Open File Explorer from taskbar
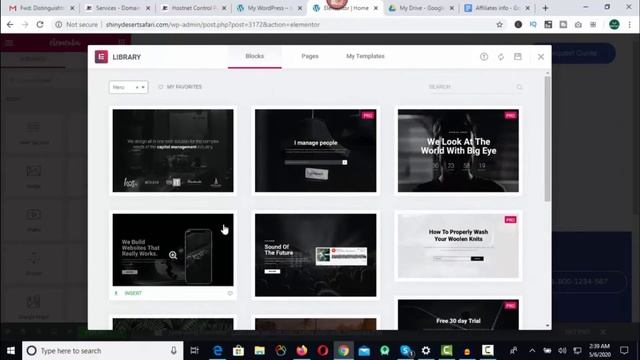The width and height of the screenshot is (640, 360). [x=260, y=350]
